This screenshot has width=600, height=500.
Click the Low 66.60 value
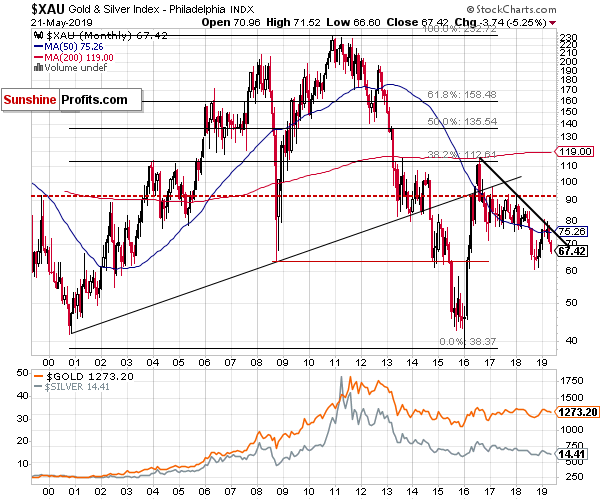[353, 22]
